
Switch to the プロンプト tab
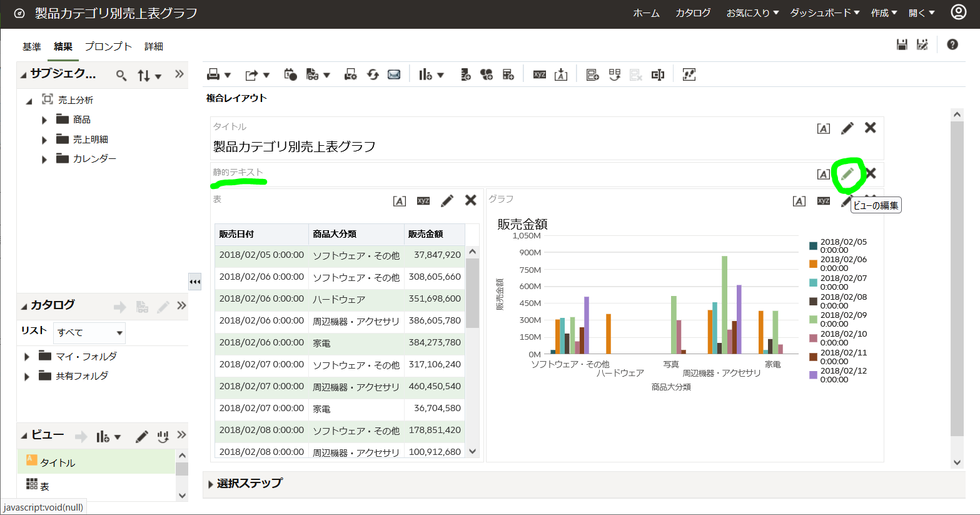click(108, 46)
